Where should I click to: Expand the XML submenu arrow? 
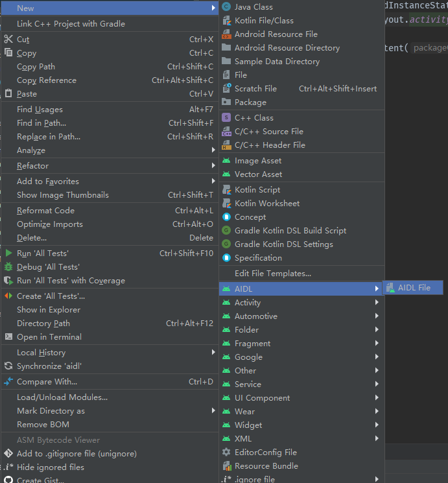[377, 438]
